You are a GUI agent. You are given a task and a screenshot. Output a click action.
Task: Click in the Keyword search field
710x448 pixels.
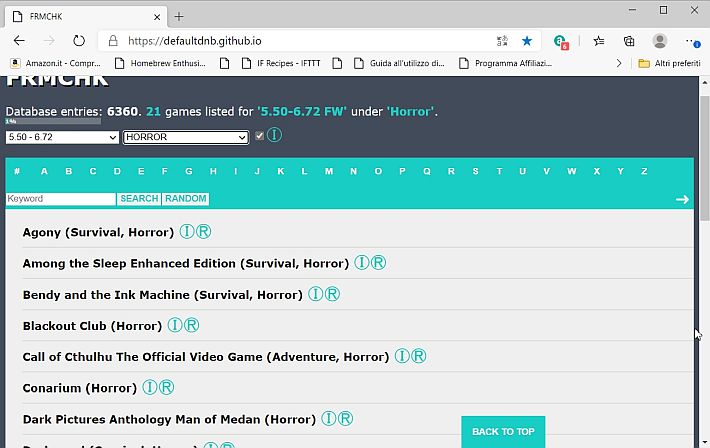pyautogui.click(x=61, y=198)
